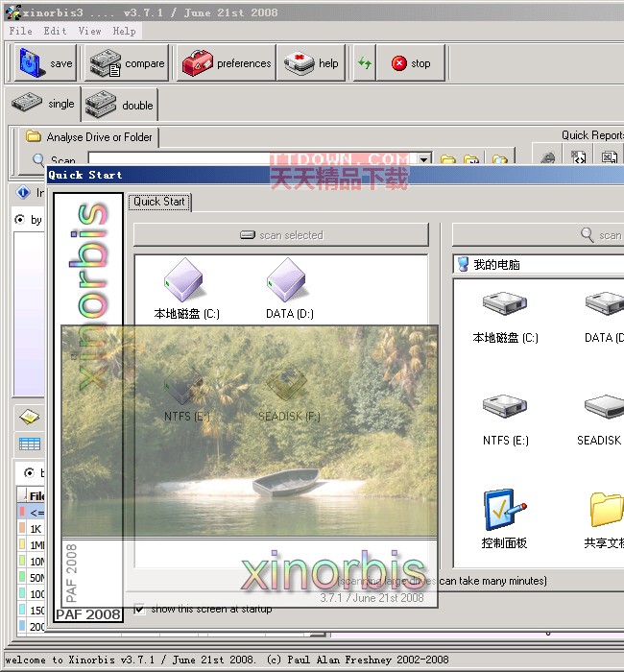Click the second folder icon after scan path
The height and width of the screenshot is (672, 624).
(471, 160)
